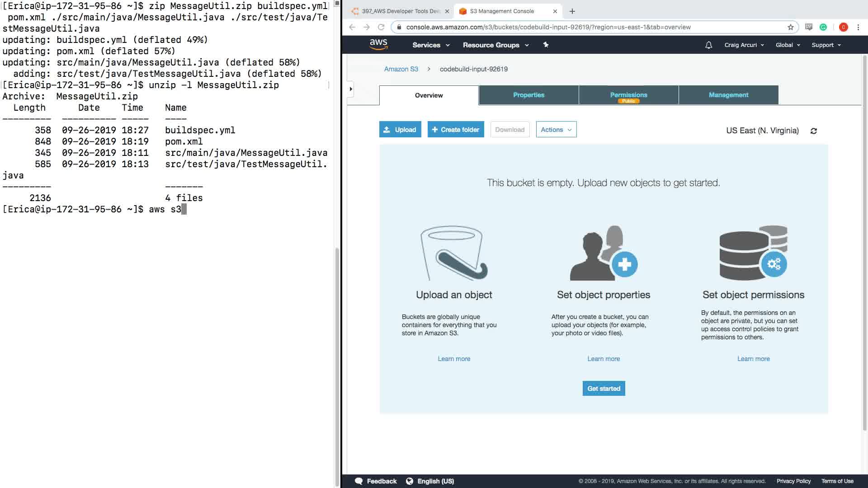Click the Get started button

[x=604, y=389]
